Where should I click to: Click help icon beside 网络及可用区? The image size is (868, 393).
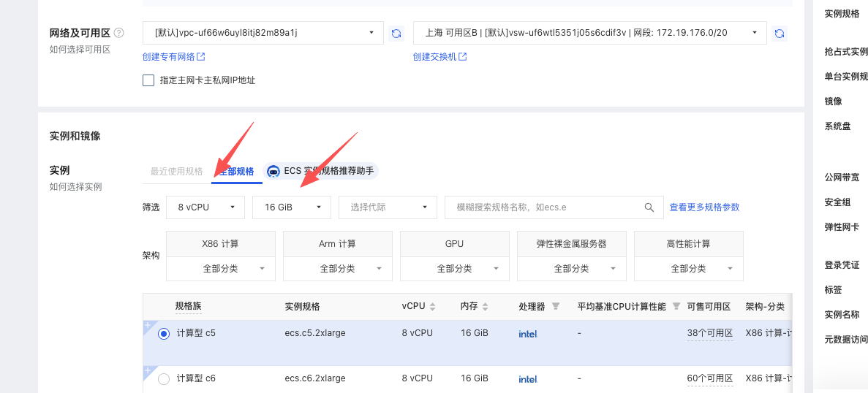(x=118, y=33)
